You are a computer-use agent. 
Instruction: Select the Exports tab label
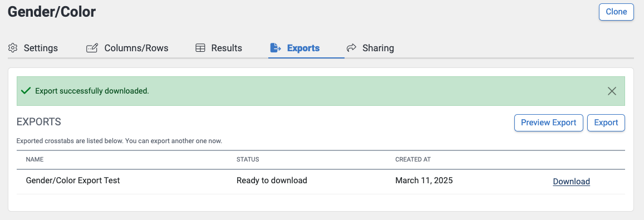click(303, 48)
